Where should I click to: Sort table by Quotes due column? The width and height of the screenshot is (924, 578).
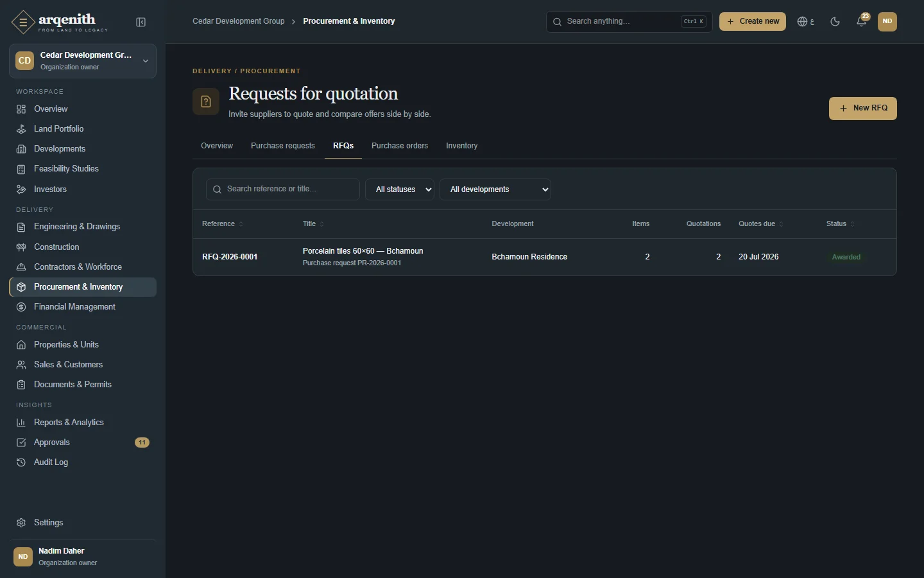point(761,223)
